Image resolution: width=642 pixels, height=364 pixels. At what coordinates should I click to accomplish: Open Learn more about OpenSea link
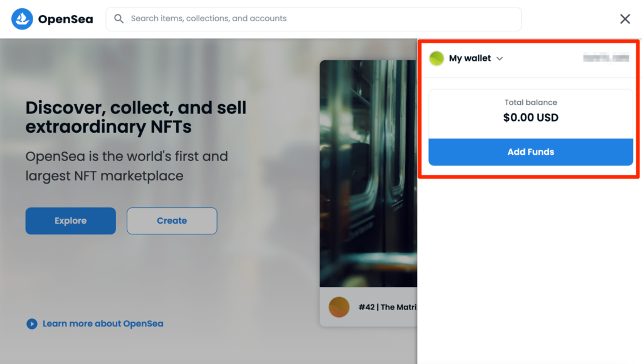[x=103, y=324]
